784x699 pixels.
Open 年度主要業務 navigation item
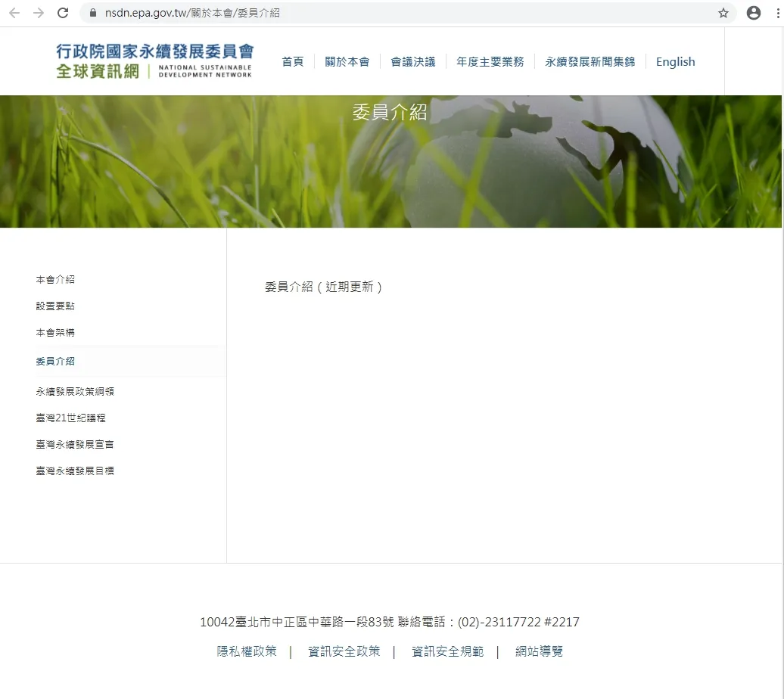pyautogui.click(x=490, y=61)
